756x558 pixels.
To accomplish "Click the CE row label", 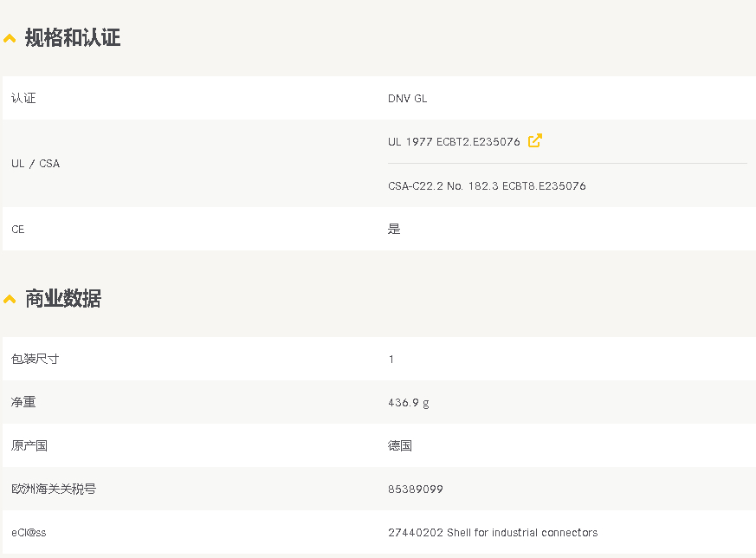I will [x=18, y=230].
